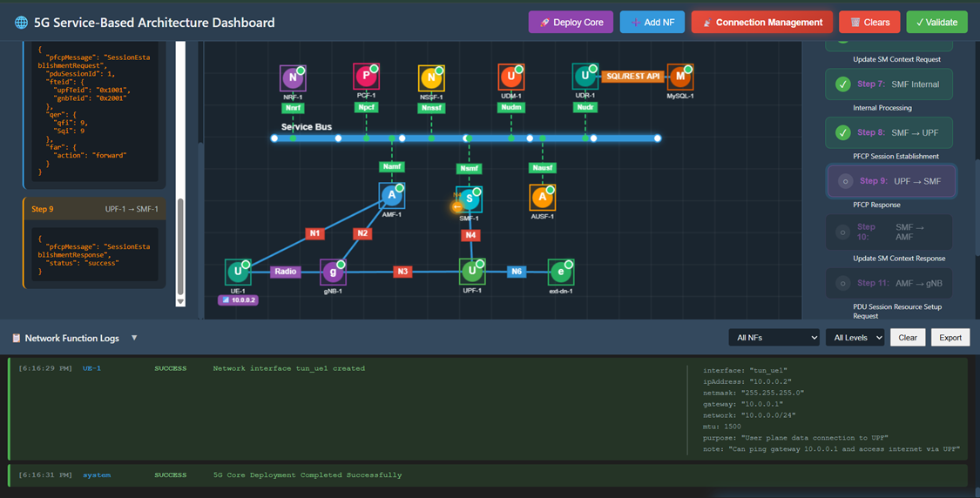Screen dimensions: 980x498
Task: Select the UE-1 device icon
Action: [x=238, y=272]
